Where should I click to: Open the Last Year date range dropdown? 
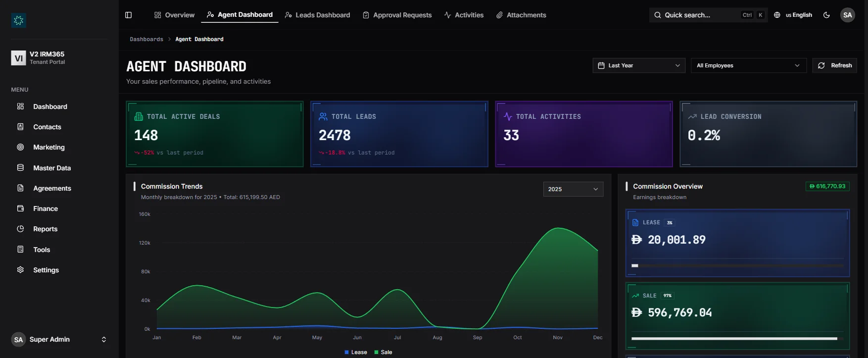pyautogui.click(x=638, y=65)
